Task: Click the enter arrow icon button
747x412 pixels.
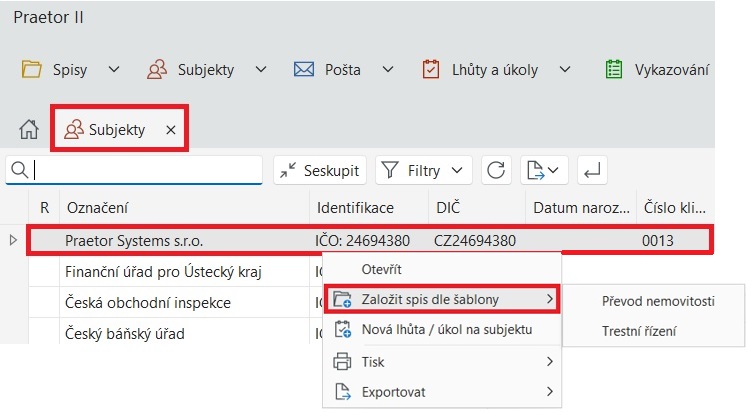Action: pos(592,171)
